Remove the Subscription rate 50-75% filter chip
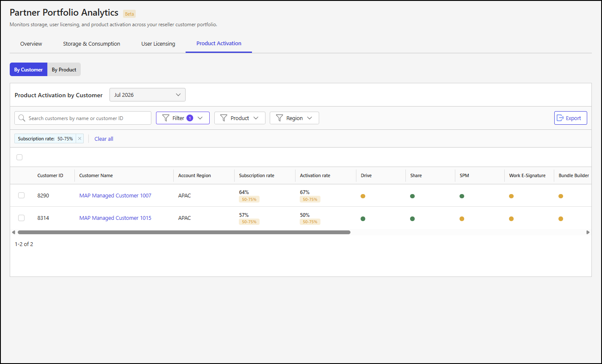The height and width of the screenshot is (364, 602). (79, 139)
